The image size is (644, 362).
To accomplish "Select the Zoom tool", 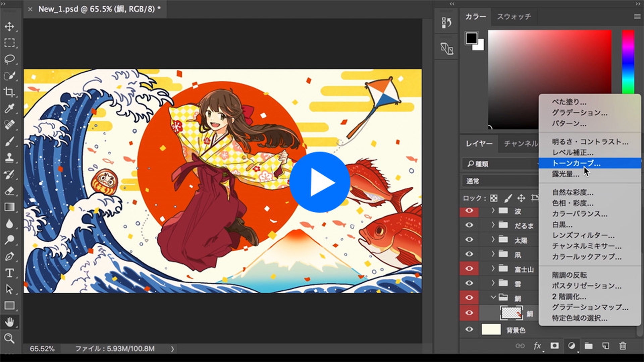I will (x=9, y=339).
